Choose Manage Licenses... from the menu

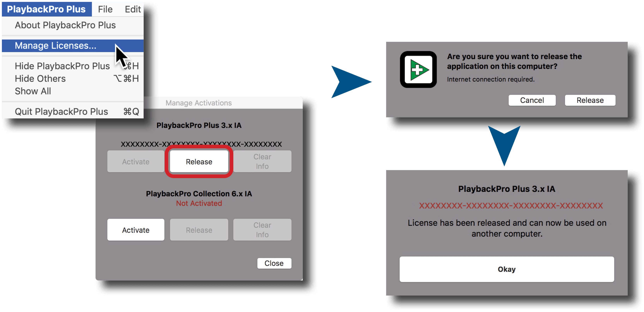(73, 46)
